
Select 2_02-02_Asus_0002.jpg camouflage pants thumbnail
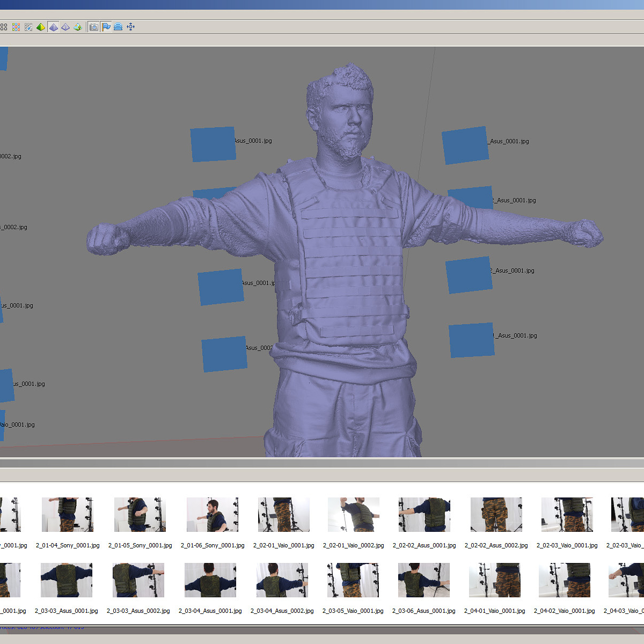[x=496, y=515]
